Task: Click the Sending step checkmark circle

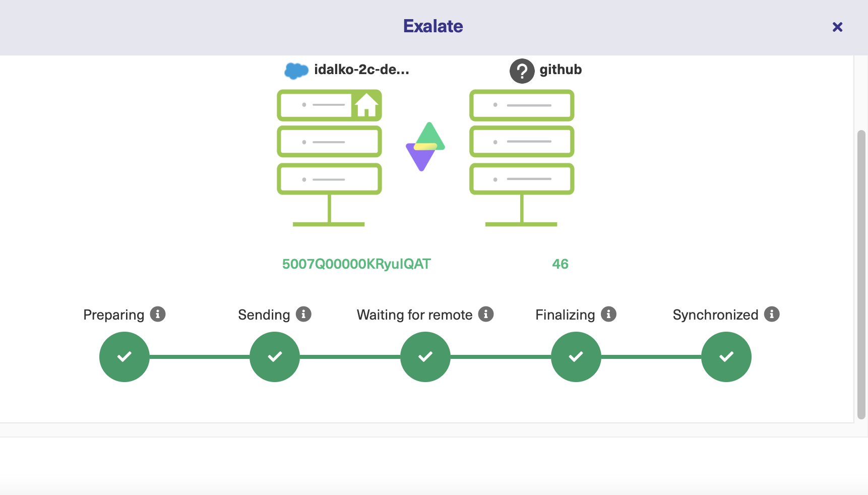Action: click(x=275, y=357)
